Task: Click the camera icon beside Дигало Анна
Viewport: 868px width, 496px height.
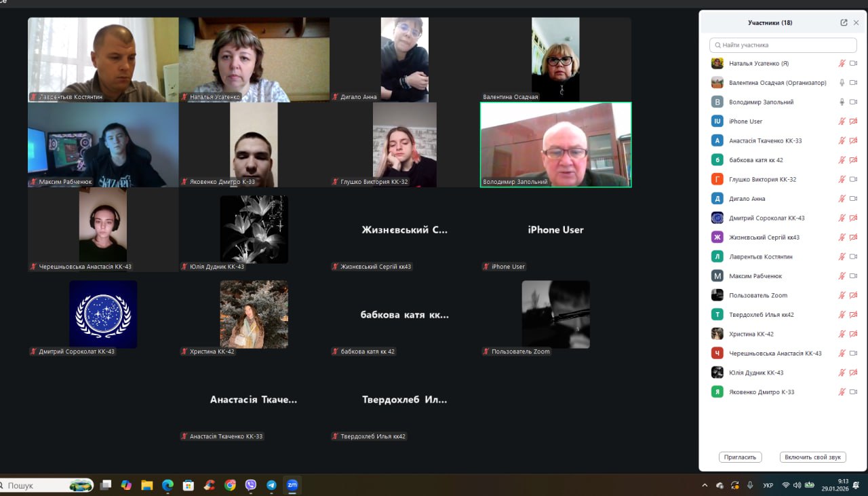Action: pyautogui.click(x=853, y=199)
